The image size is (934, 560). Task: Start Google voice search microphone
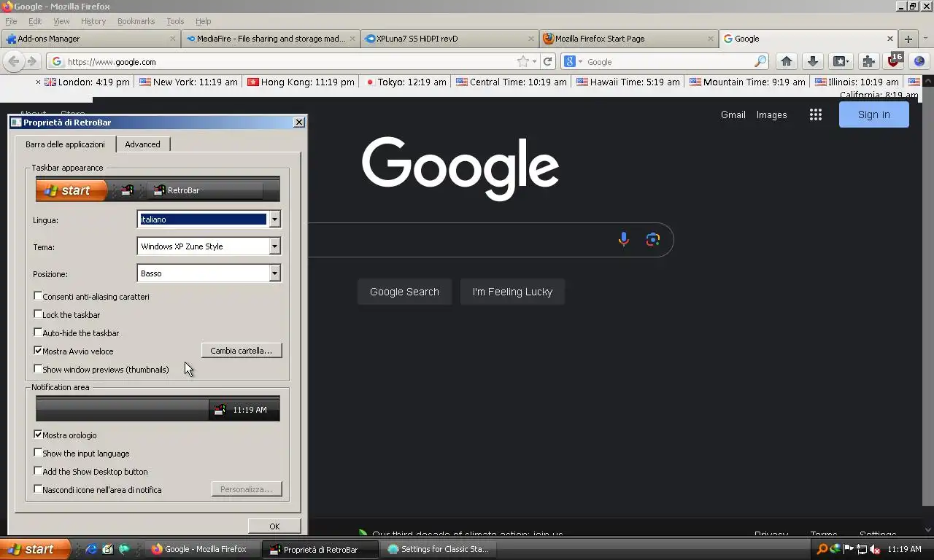(x=623, y=239)
